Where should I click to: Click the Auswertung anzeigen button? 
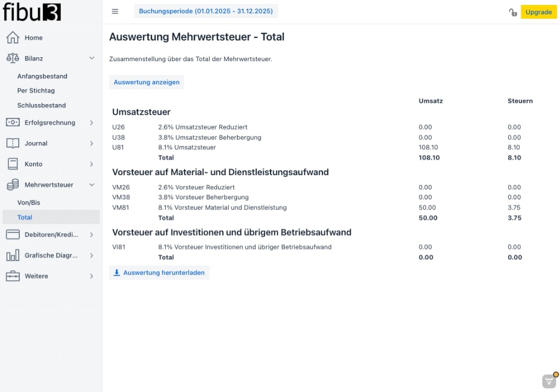tap(146, 81)
